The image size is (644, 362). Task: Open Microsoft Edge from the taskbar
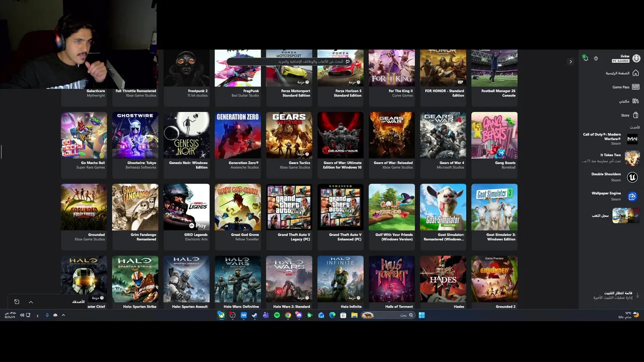click(x=332, y=315)
